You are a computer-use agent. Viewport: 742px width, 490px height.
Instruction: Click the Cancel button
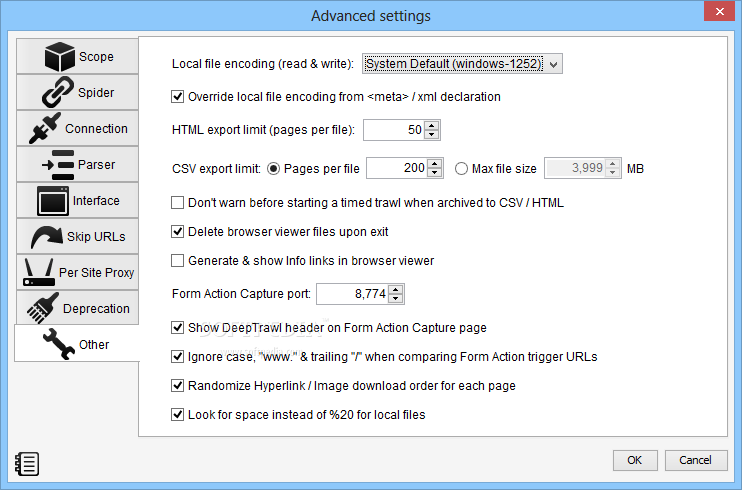pyautogui.click(x=696, y=460)
